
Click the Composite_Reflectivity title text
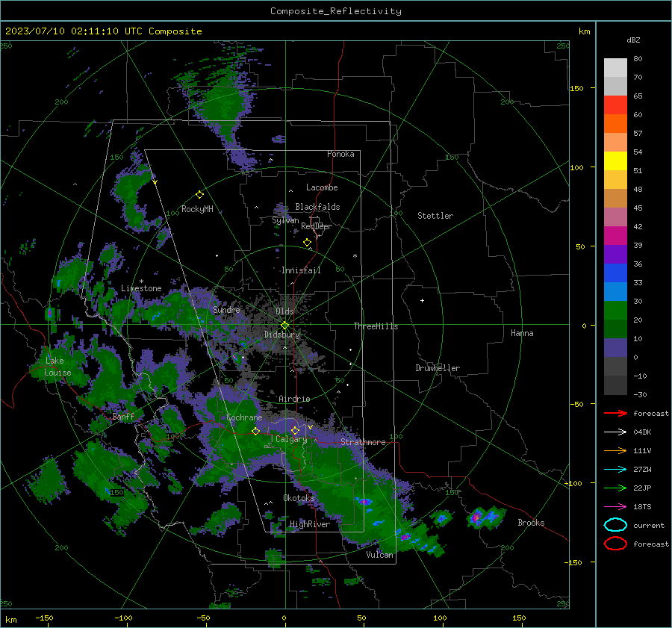coord(336,11)
